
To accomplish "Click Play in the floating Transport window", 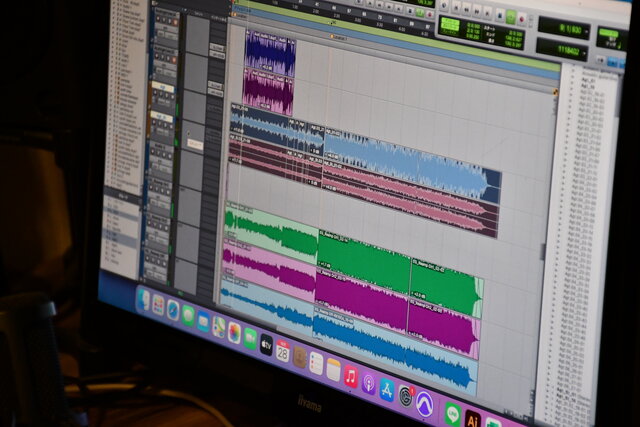I will [511, 17].
